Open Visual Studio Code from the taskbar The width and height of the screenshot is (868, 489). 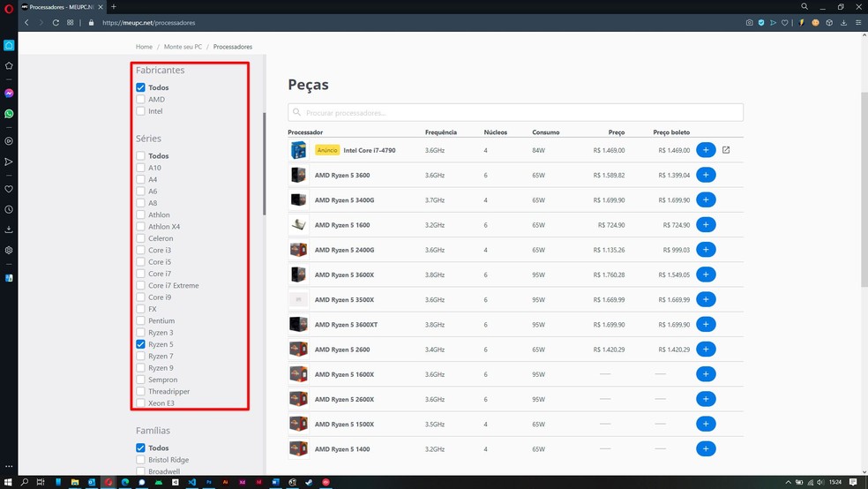(191, 482)
